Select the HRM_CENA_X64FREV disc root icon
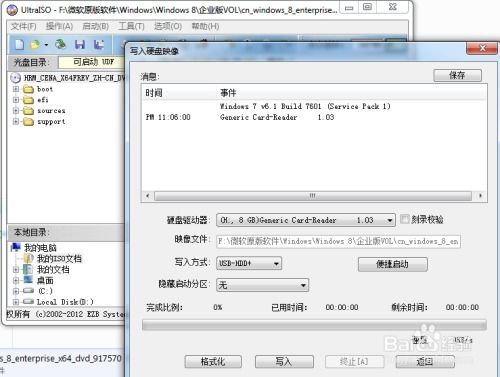This screenshot has width=500, height=377. coord(15,78)
